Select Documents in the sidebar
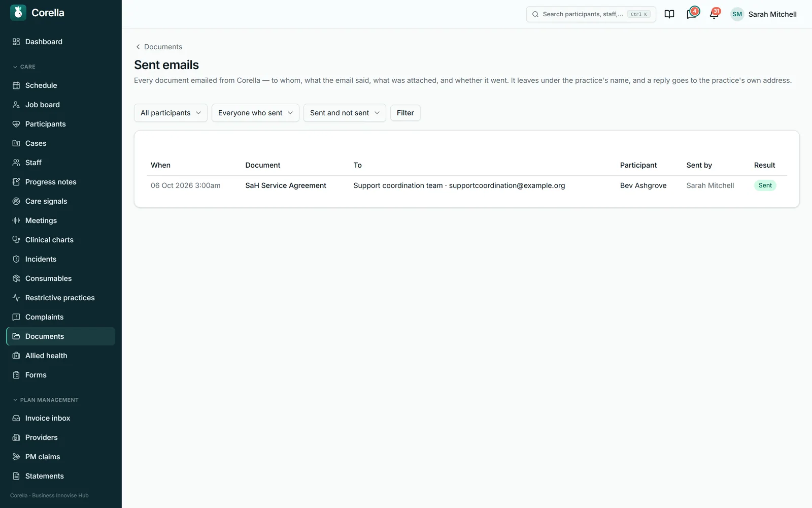The width and height of the screenshot is (812, 508). coord(60,336)
